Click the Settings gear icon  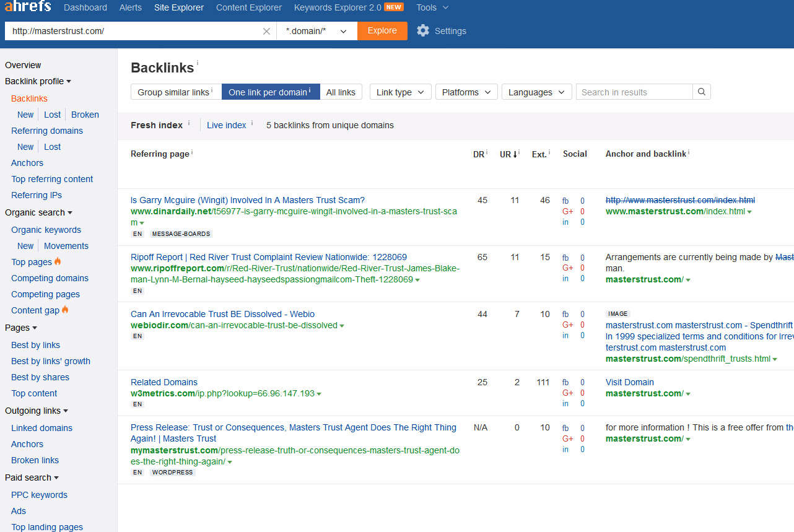tap(423, 30)
